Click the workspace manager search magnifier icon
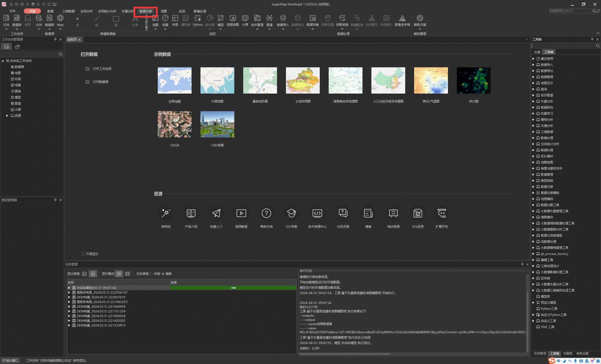Image resolution: width=601 pixels, height=364 pixels. (60, 54)
